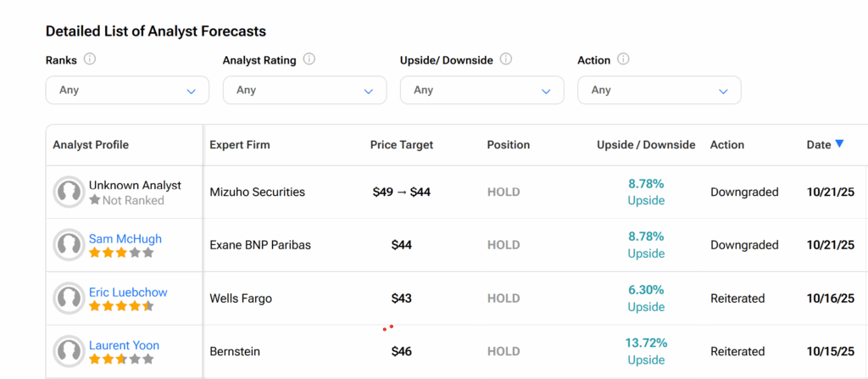Expand the Analyst Rating dropdown
Viewport: 868px width, 379px height.
coord(304,90)
